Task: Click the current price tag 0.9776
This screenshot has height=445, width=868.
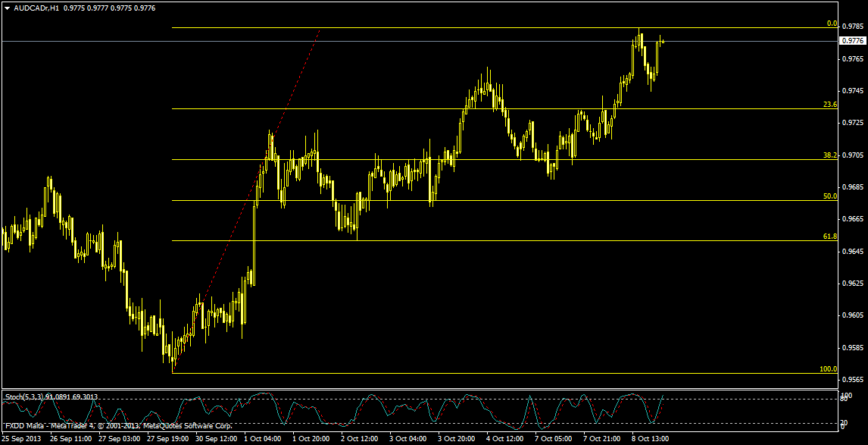Action: (x=853, y=41)
